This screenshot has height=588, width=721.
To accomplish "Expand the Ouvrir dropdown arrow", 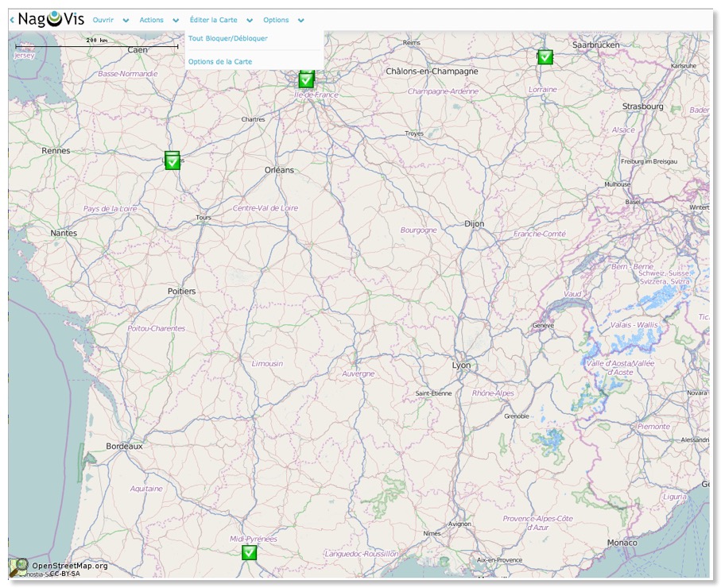I will [126, 21].
